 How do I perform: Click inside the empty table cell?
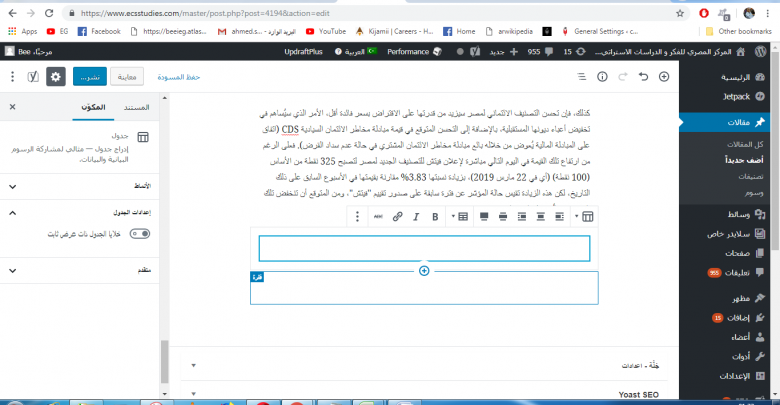point(424,248)
